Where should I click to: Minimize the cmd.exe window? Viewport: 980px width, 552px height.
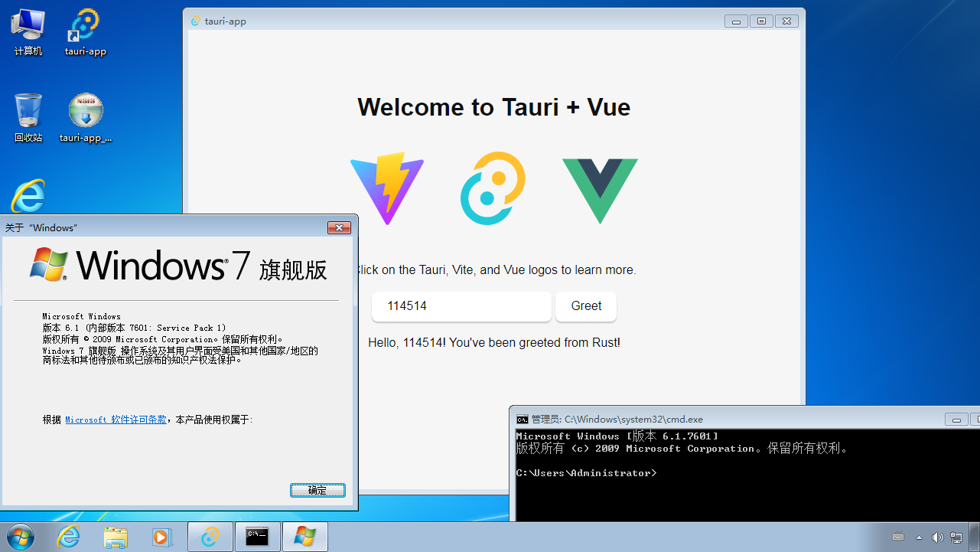(x=956, y=419)
